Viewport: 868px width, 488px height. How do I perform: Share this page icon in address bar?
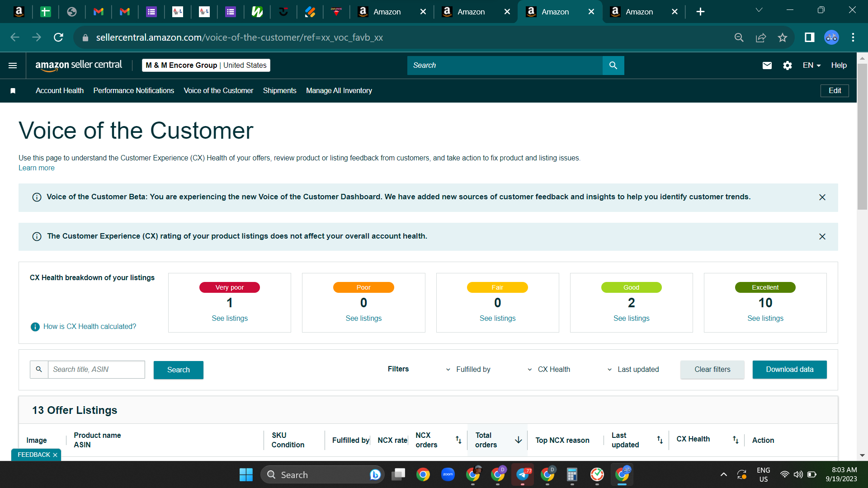[761, 38]
